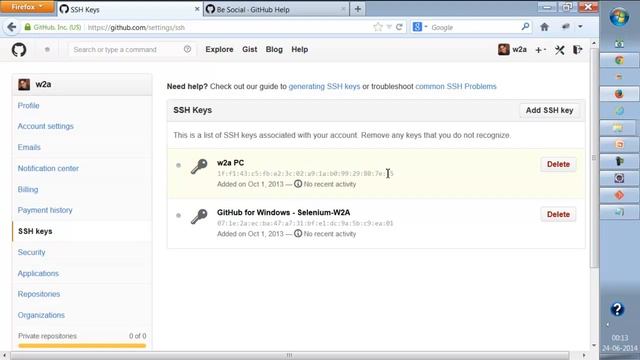
Task: Click the horizontal scrollbar at bottom
Action: tap(289, 355)
